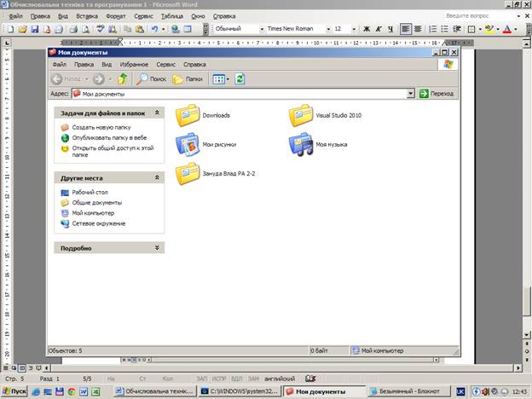Screen dimensions: 532x399
Task: Open the Сервис menu in Мои документы window
Action: [166, 65]
